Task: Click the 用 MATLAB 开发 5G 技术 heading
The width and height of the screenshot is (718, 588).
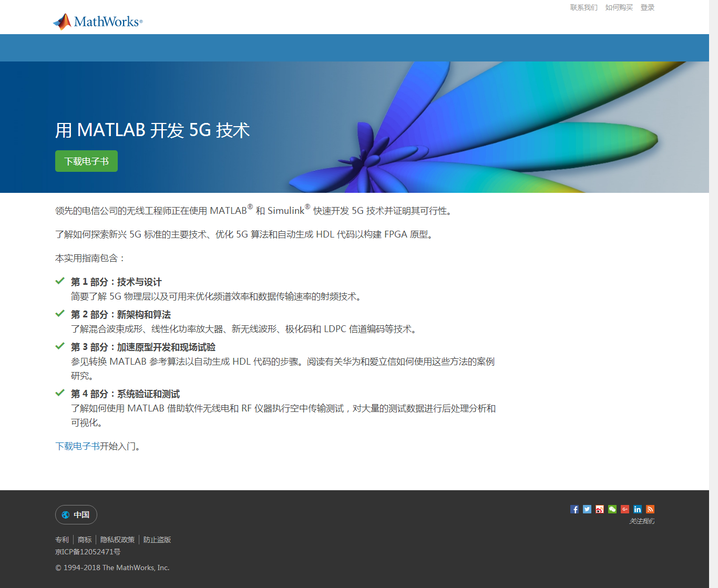Action: tap(152, 130)
